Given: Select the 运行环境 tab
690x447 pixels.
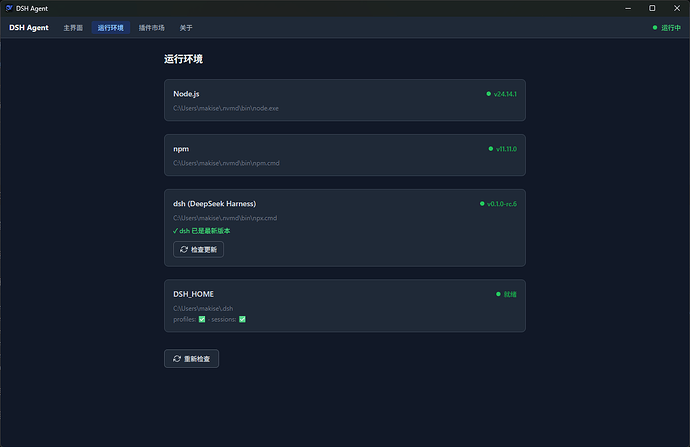Looking at the screenshot, I should click(x=110, y=28).
